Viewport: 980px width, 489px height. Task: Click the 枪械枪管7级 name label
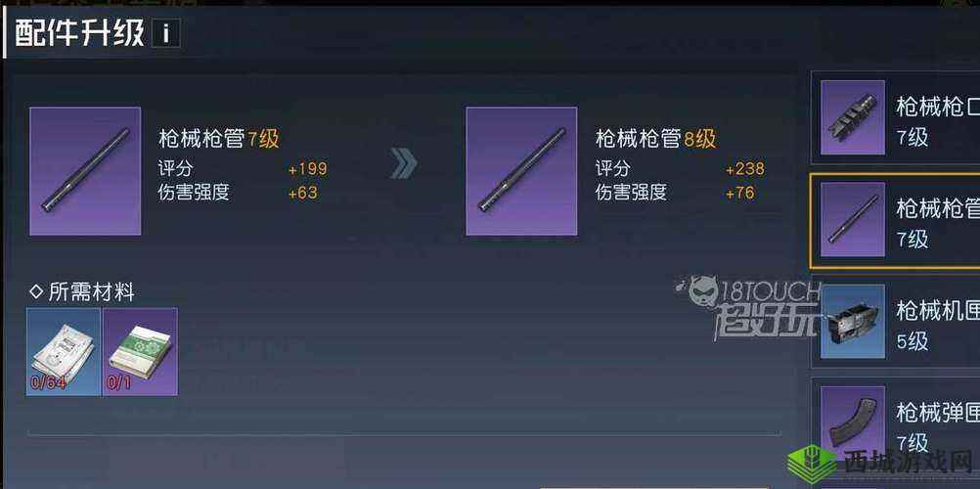click(x=219, y=138)
